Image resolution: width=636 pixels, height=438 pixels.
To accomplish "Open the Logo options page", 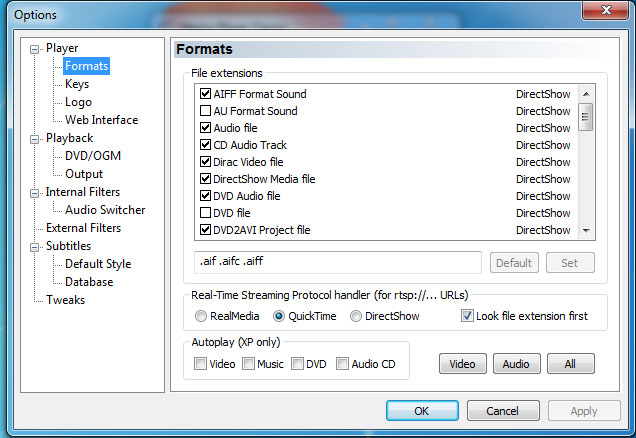I will 78,102.
